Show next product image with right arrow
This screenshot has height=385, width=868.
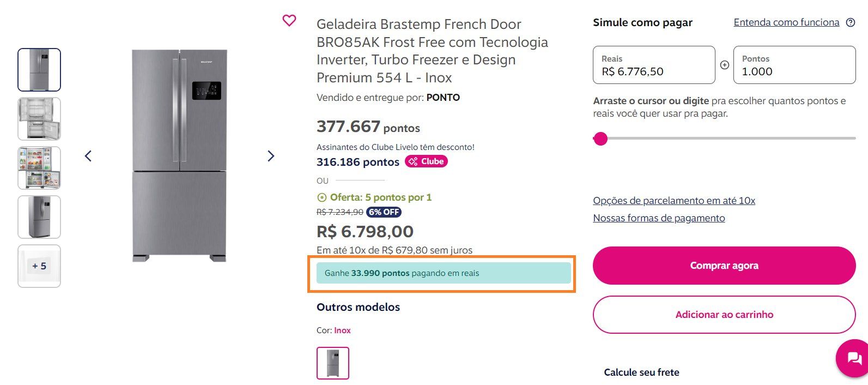[x=271, y=156]
